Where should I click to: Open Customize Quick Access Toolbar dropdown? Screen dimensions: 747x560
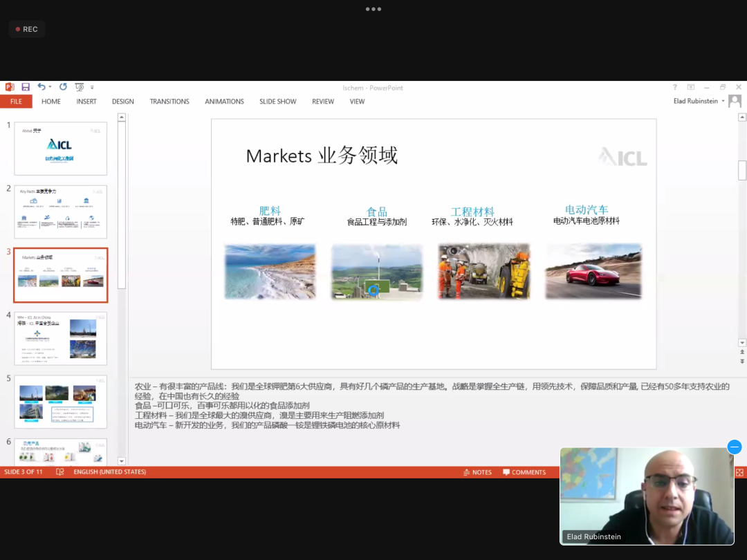click(x=92, y=88)
